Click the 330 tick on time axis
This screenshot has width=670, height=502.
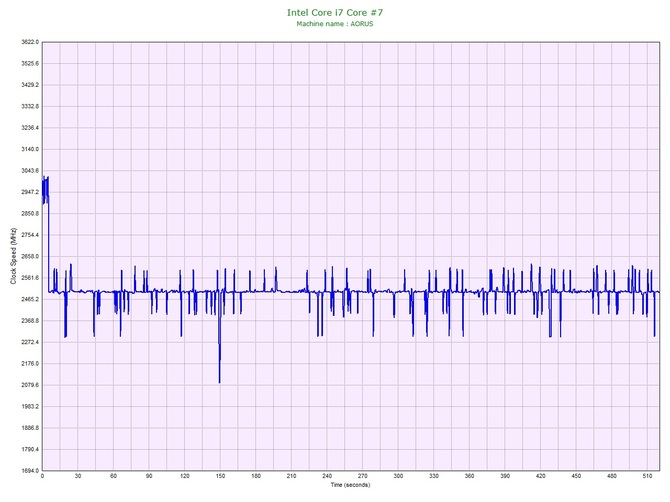tap(434, 476)
